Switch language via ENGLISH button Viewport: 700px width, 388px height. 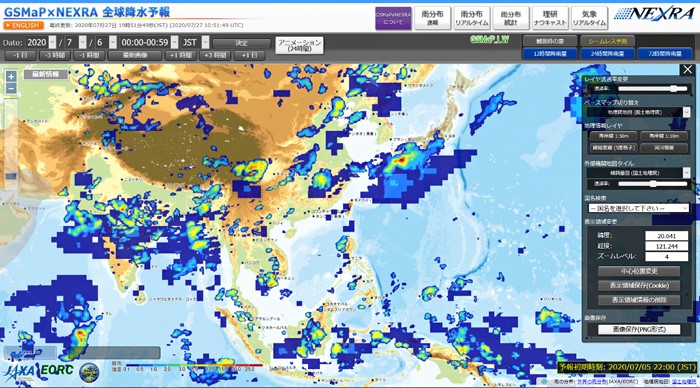(x=24, y=25)
